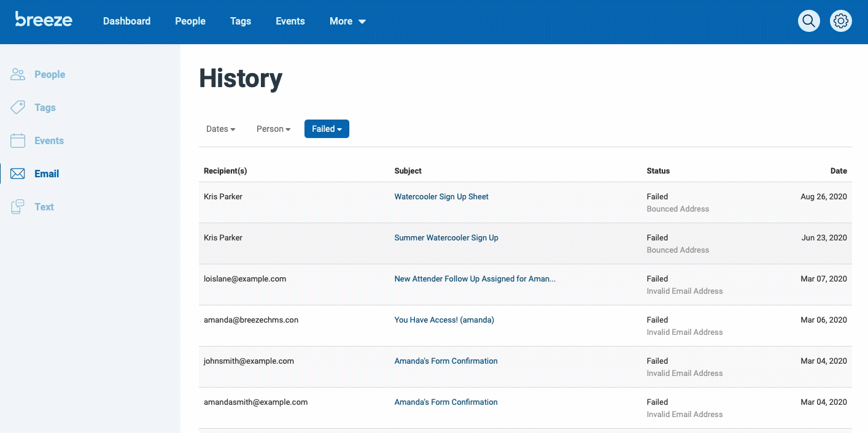Open New Attender Follow Up Assigned email
This screenshot has height=433, width=868.
475,279
